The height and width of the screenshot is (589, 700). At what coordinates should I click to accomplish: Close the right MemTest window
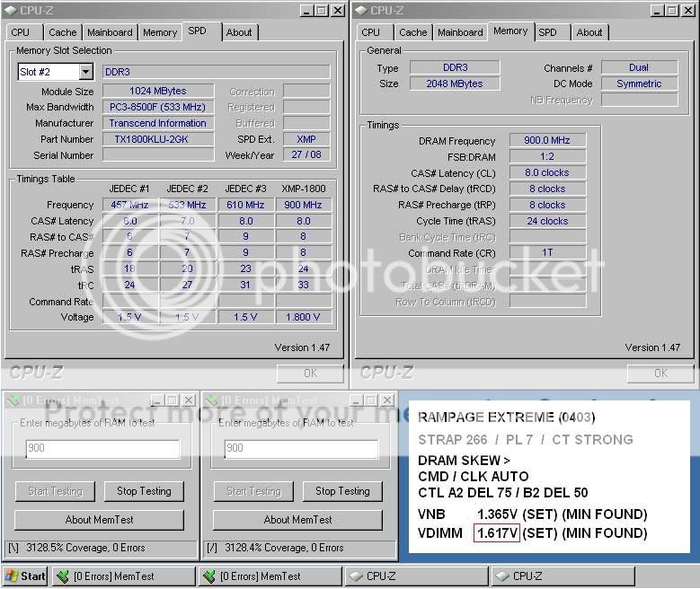click(387, 400)
